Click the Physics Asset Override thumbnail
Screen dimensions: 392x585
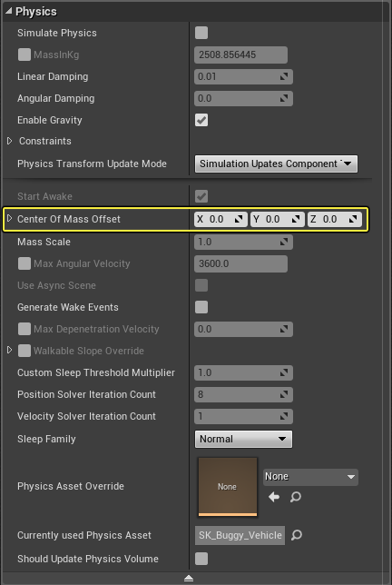(x=227, y=487)
